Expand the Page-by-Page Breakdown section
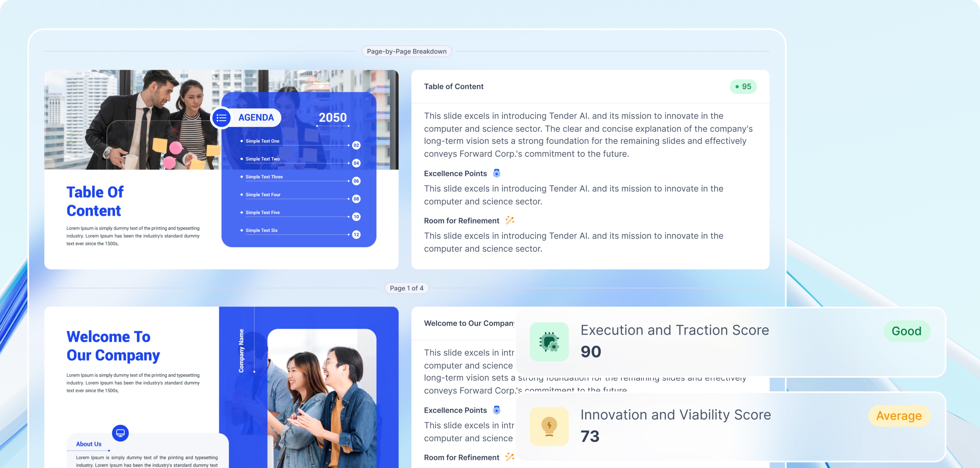The height and width of the screenshot is (468, 980). point(406,51)
